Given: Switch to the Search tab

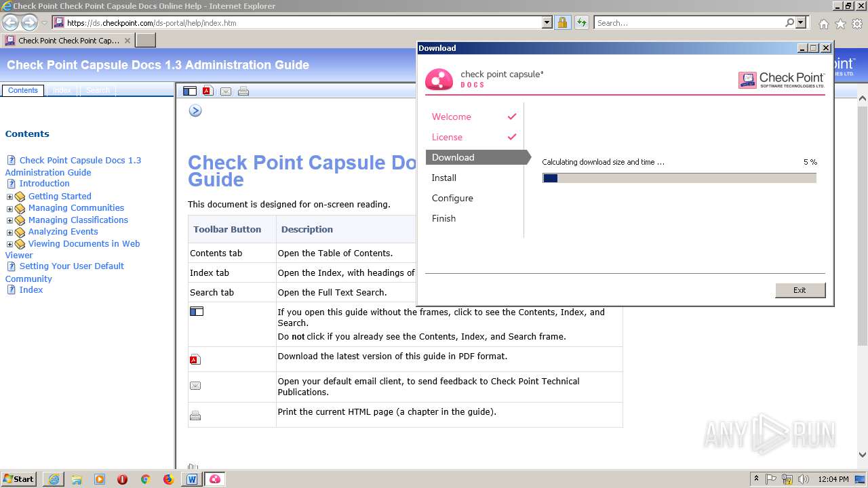Looking at the screenshot, I should pyautogui.click(x=98, y=90).
